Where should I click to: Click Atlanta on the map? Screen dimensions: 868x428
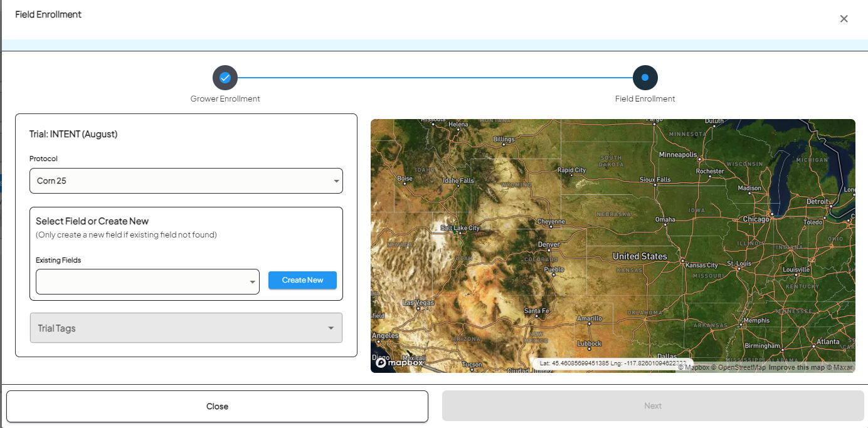point(828,342)
